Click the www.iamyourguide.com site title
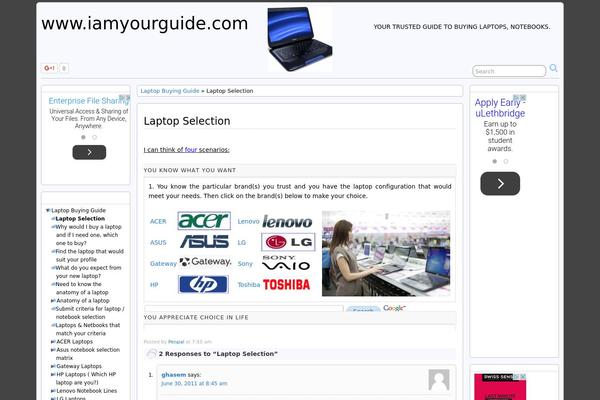The height and width of the screenshot is (400, 600). 145,24
